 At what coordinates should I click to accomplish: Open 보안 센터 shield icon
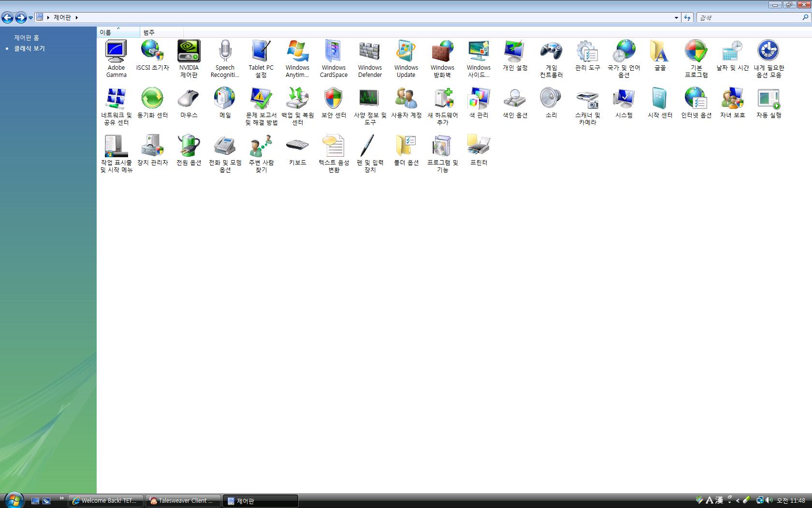click(x=333, y=99)
